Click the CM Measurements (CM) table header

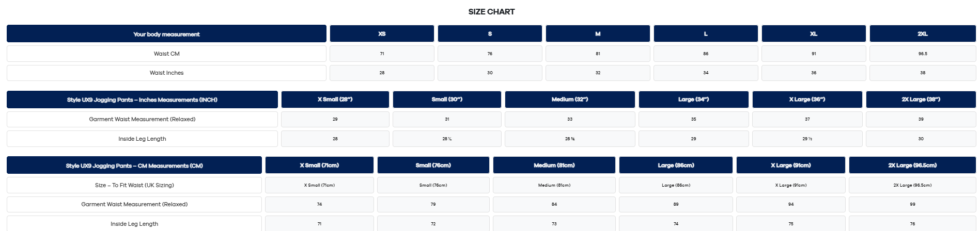134,166
